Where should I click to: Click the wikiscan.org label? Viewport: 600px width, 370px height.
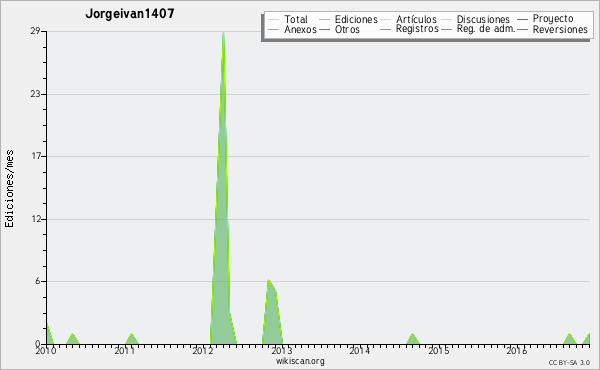point(300,361)
